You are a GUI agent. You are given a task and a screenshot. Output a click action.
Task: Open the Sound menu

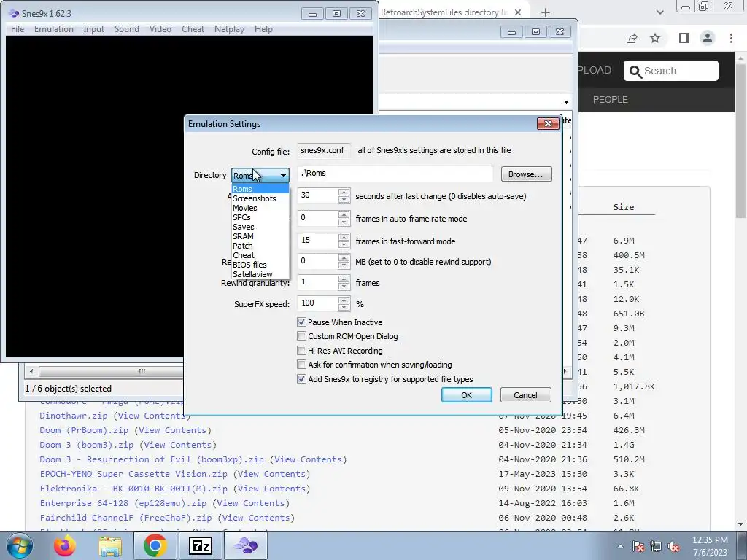[x=127, y=29]
